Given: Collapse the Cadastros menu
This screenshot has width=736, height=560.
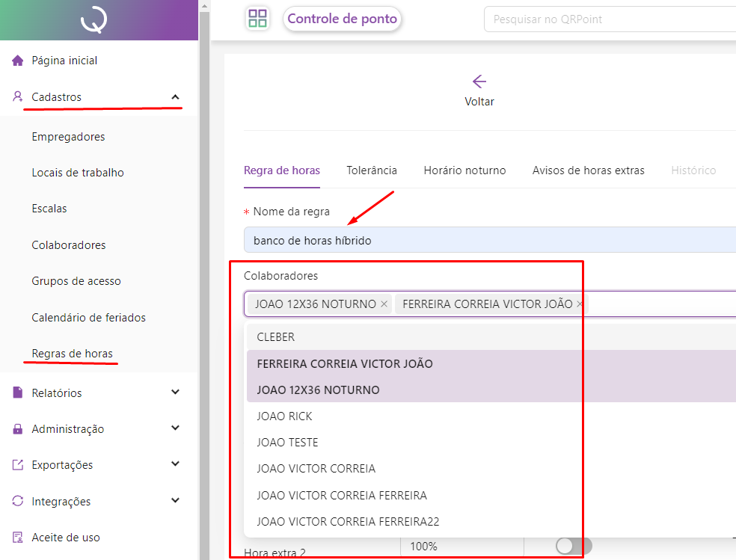Looking at the screenshot, I should point(175,97).
